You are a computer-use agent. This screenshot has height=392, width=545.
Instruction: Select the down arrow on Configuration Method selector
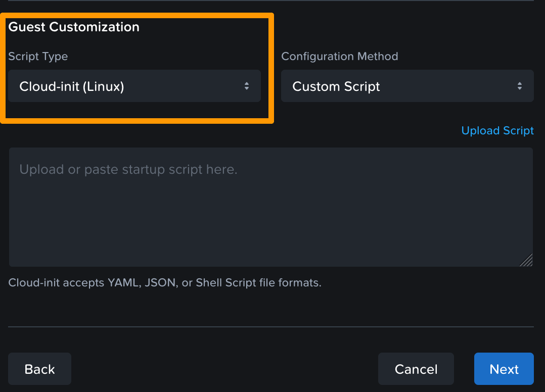(x=520, y=88)
